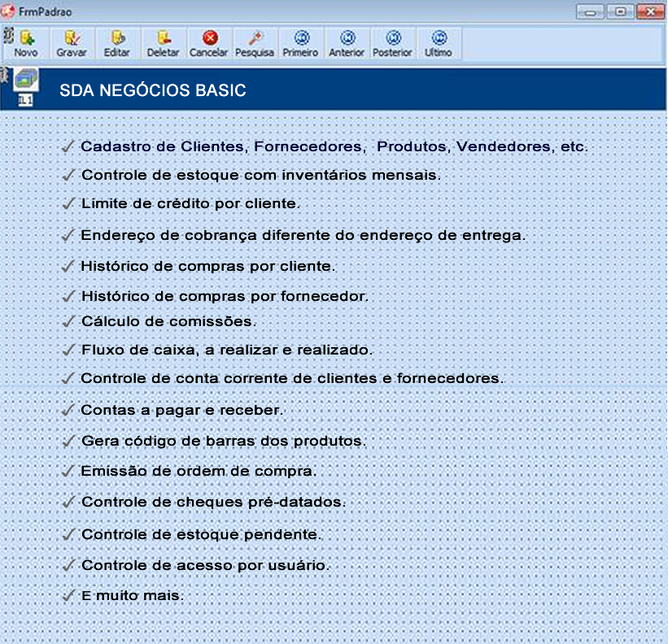Save the record with Gravar
Screen dimensions: 668x644
[72, 43]
